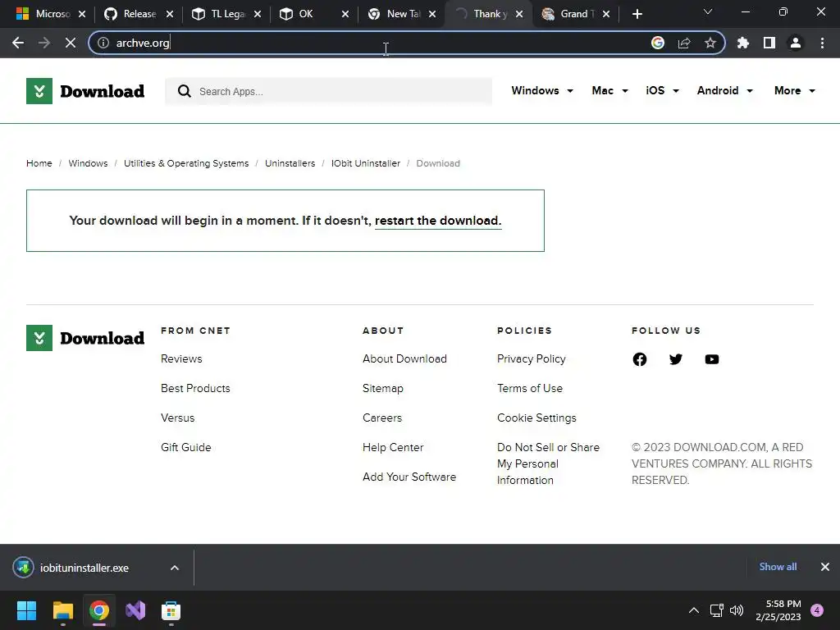Open Best Products footer link
Screen dimensions: 840x630
click(x=195, y=388)
